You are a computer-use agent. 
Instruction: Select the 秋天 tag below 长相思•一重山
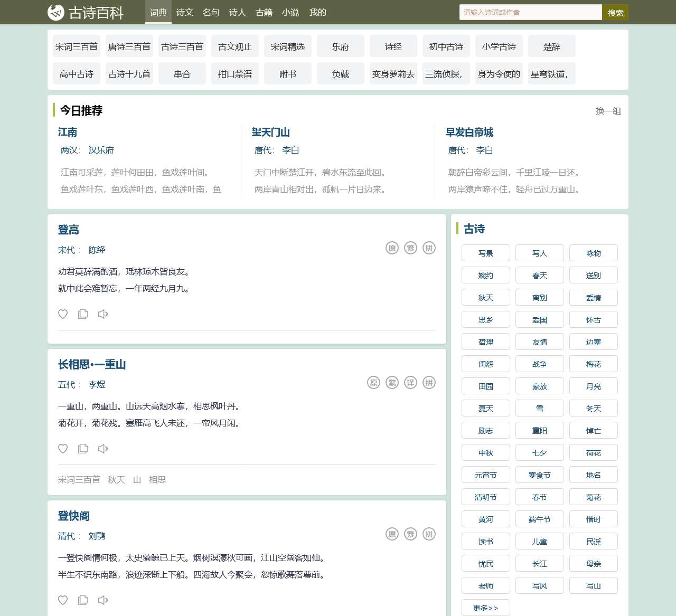point(117,480)
